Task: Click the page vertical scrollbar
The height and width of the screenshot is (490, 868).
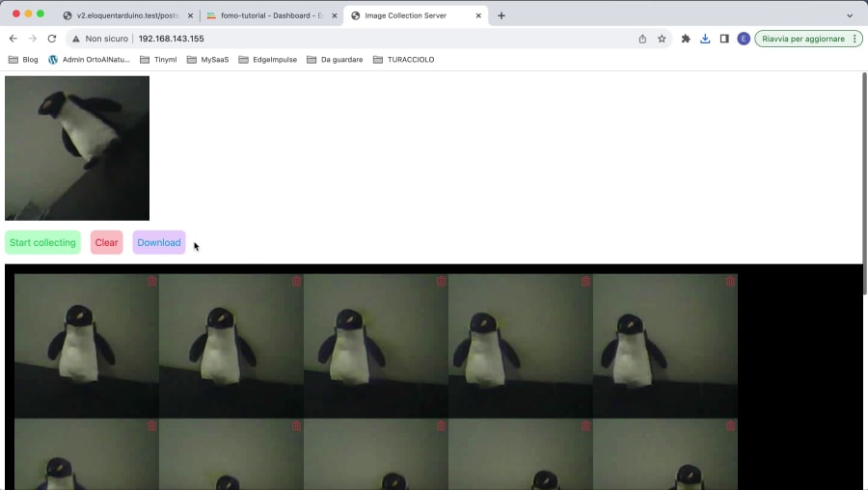Action: 865,182
